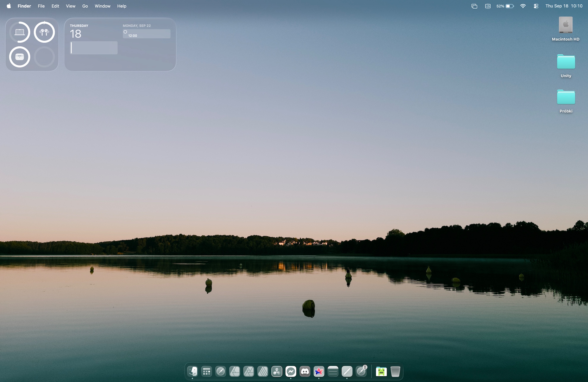Open Messenger from the Dock

[x=291, y=371]
